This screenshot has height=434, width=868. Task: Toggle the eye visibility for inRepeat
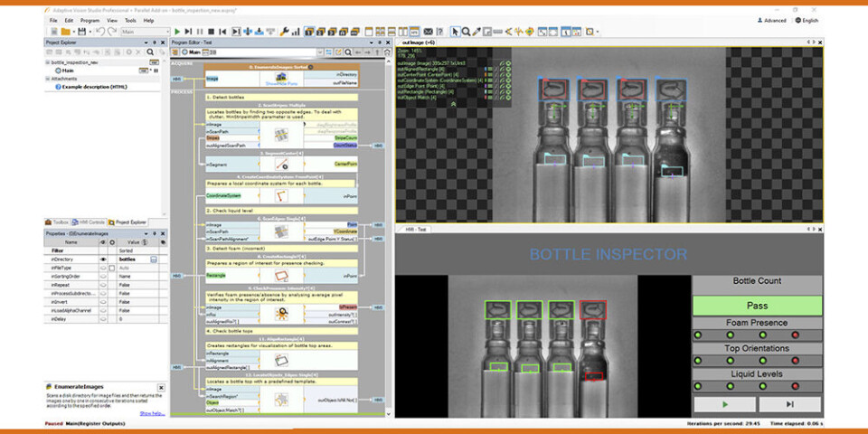pos(103,285)
